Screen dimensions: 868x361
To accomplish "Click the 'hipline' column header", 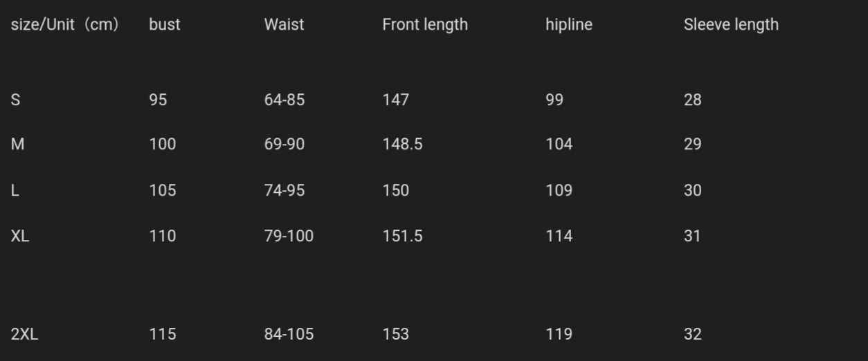I will tap(568, 25).
